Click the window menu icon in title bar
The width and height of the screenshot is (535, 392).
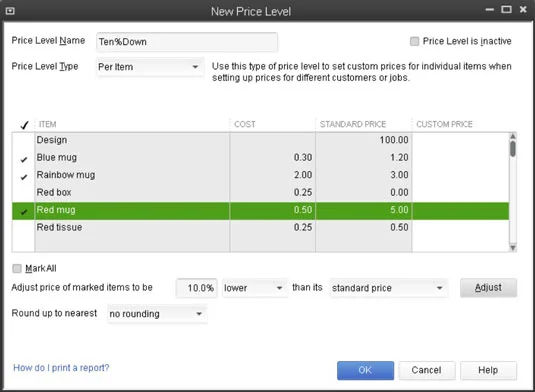pyautogui.click(x=10, y=11)
